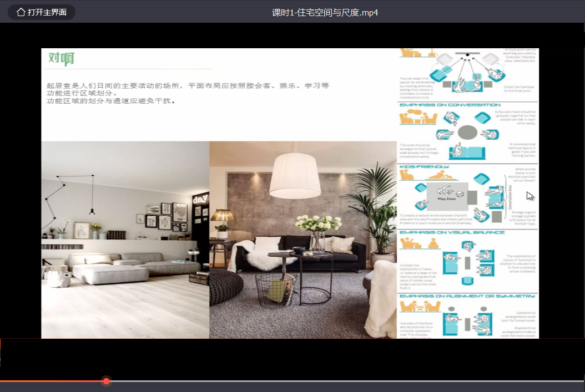Click the Play Zone label in diagram

[x=447, y=199]
